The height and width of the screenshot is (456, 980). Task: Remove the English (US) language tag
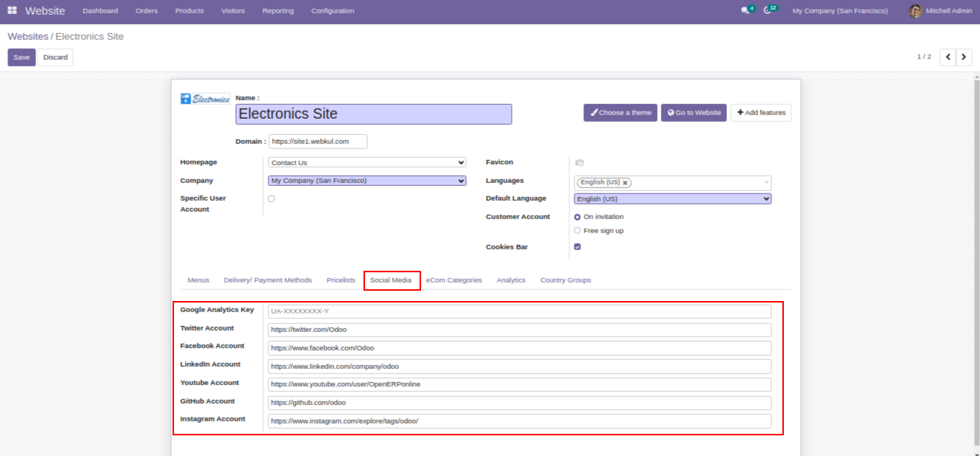(x=625, y=182)
